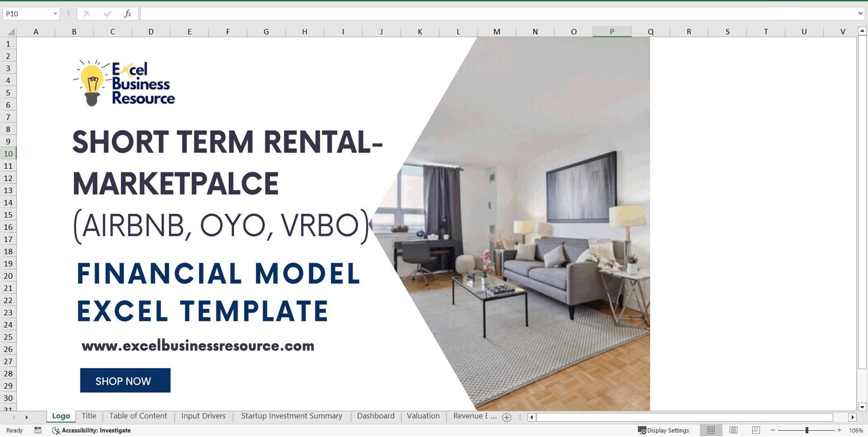Open www.excelbusinessresource.com link text
This screenshot has height=437, width=868.
point(198,346)
